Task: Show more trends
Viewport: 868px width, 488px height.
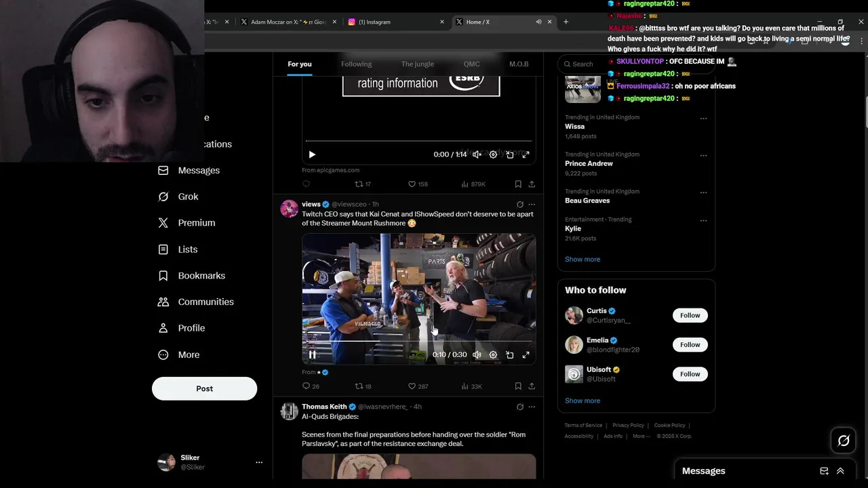Action: [x=583, y=259]
